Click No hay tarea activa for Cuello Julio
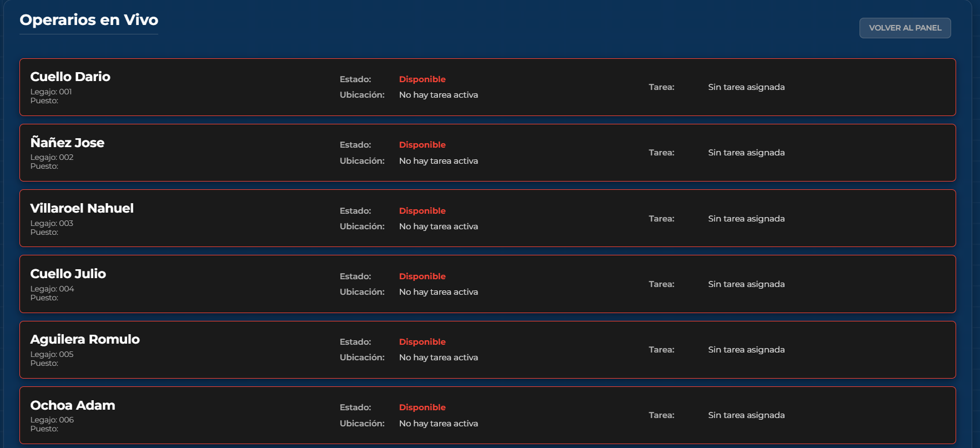 pos(438,292)
